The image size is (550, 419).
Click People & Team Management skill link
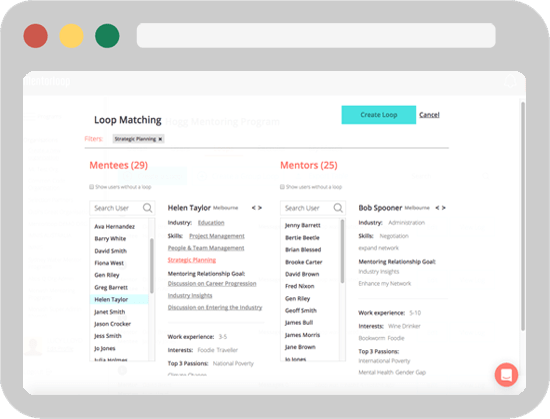pyautogui.click(x=206, y=248)
